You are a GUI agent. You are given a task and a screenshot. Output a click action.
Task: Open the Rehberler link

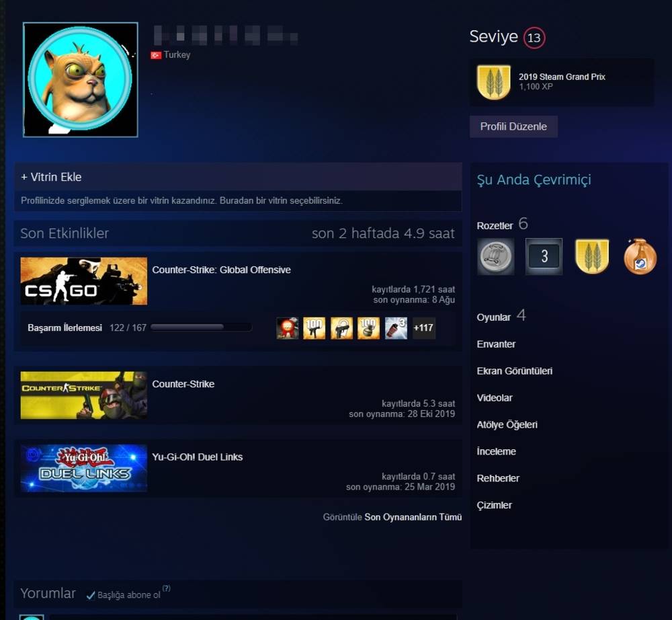click(498, 478)
